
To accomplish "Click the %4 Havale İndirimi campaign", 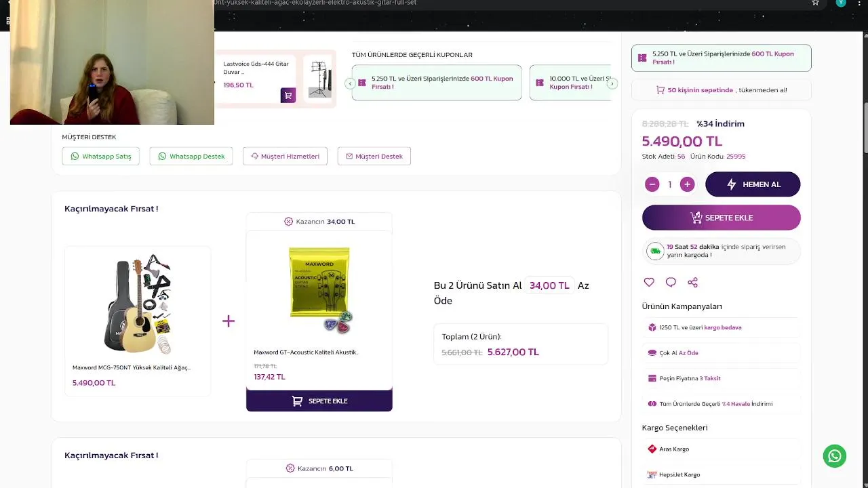I will [721, 403].
